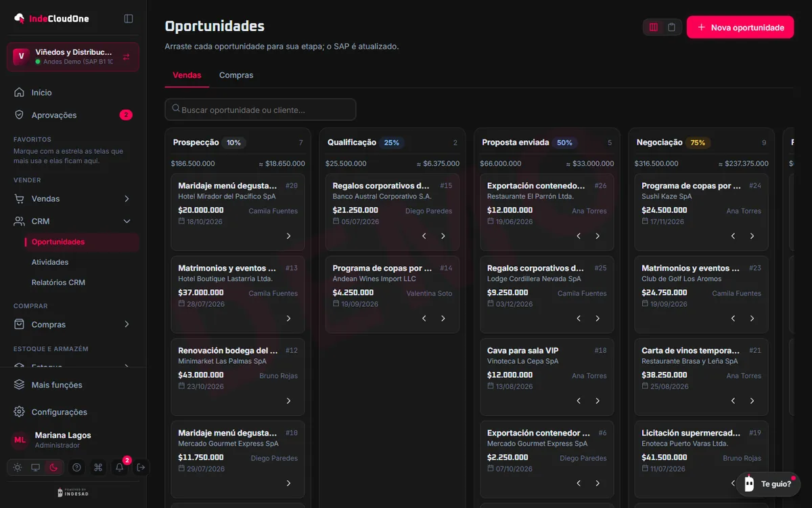Click the Qualificação 25% badge
This screenshot has height=508, width=812.
point(391,143)
